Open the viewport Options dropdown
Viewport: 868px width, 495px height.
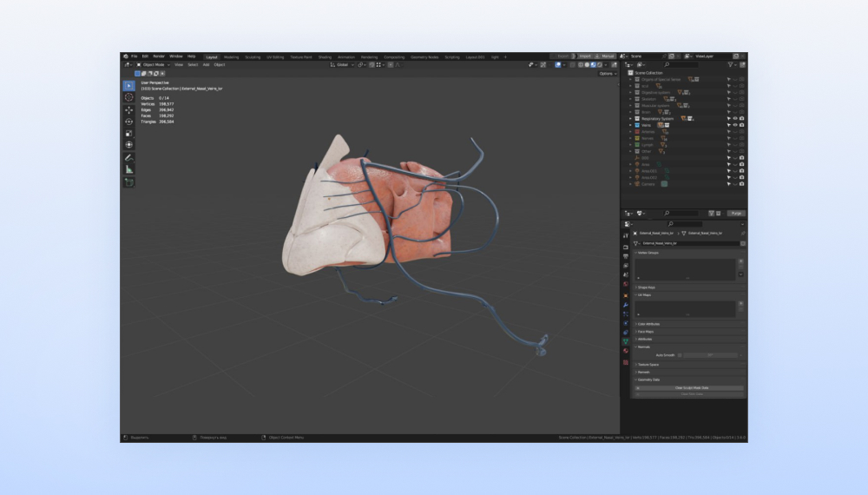[608, 74]
